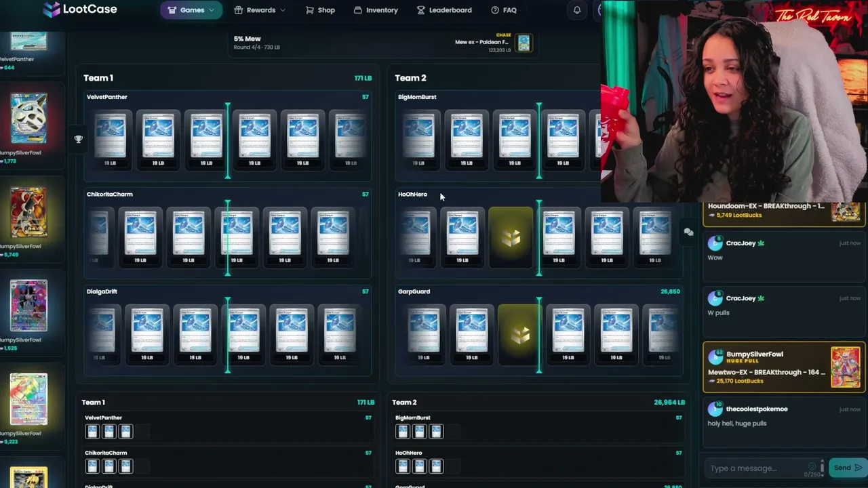Open VelvetPanther's first pulled card in summary

click(92, 431)
